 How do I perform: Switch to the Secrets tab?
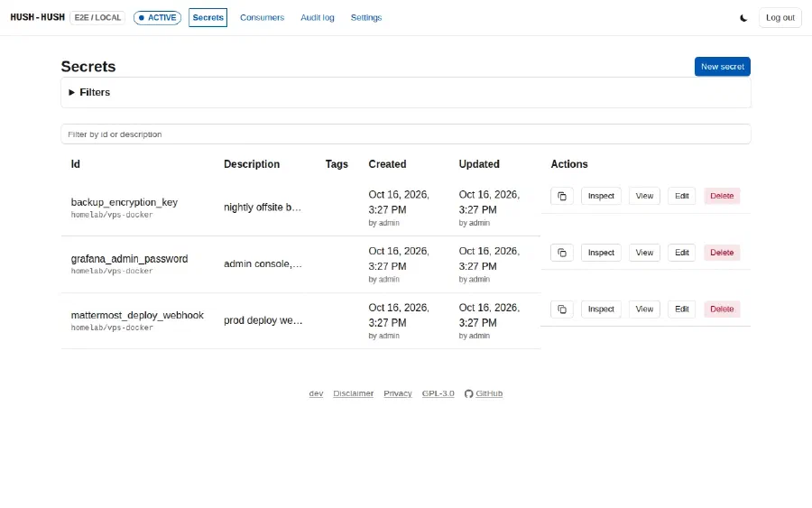click(x=208, y=18)
